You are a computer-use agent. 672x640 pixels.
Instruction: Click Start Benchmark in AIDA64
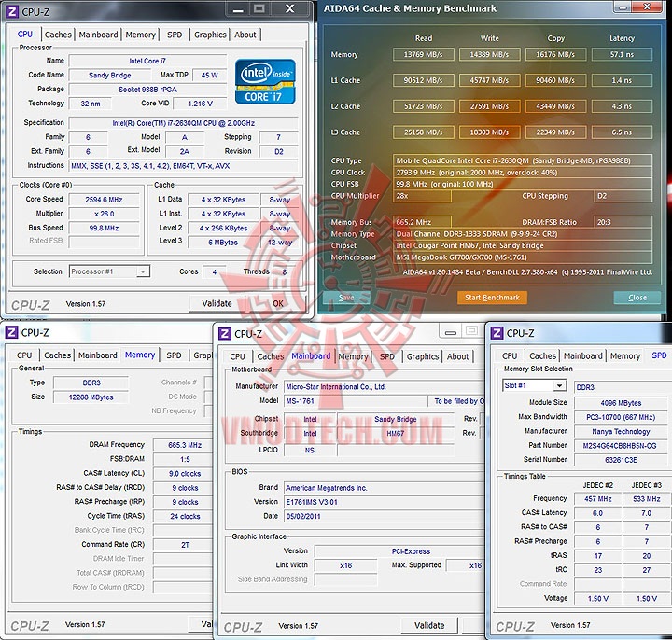point(492,298)
